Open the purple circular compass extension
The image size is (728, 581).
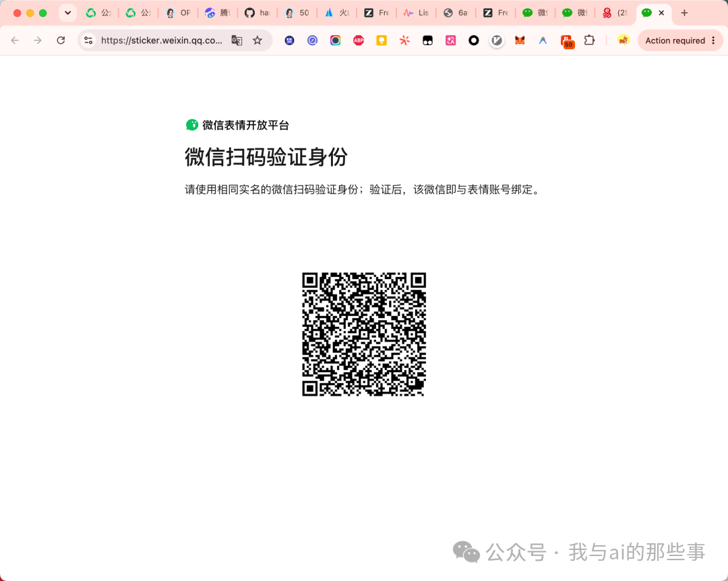click(x=313, y=40)
